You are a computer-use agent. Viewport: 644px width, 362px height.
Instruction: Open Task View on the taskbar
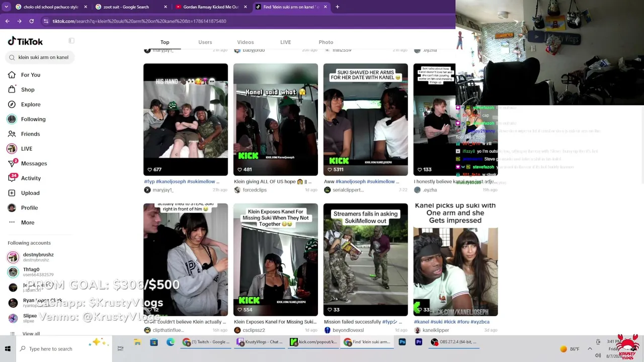point(120,348)
